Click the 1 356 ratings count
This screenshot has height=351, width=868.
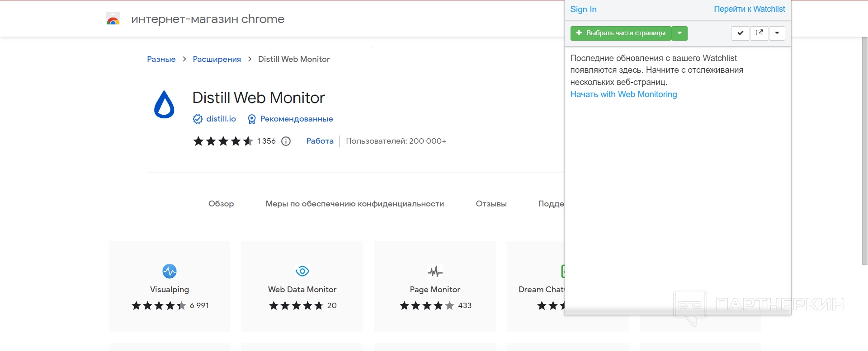(x=266, y=141)
